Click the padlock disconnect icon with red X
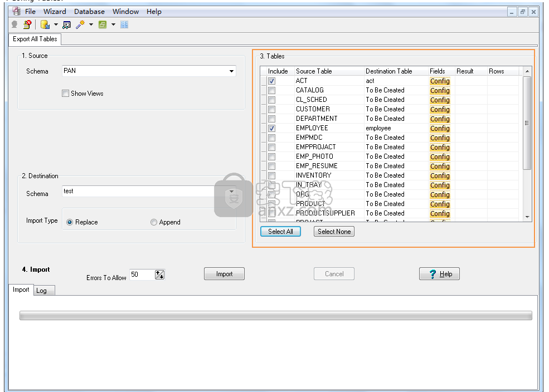Viewport: 549px width, 392px height. (x=27, y=24)
